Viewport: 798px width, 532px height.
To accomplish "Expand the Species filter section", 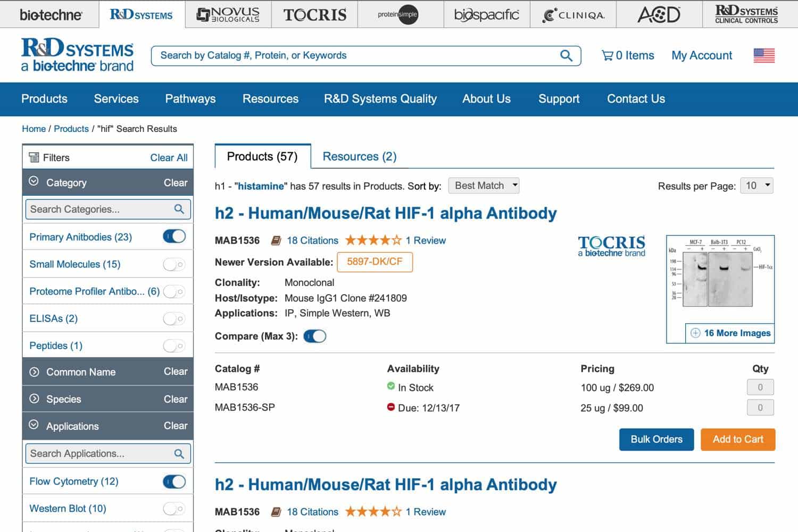I will (x=34, y=399).
